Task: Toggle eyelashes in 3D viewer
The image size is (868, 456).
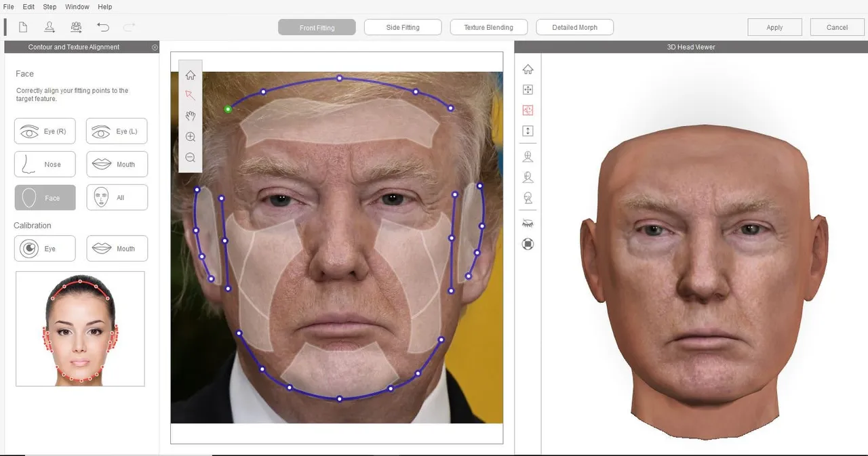Action: 528,223
